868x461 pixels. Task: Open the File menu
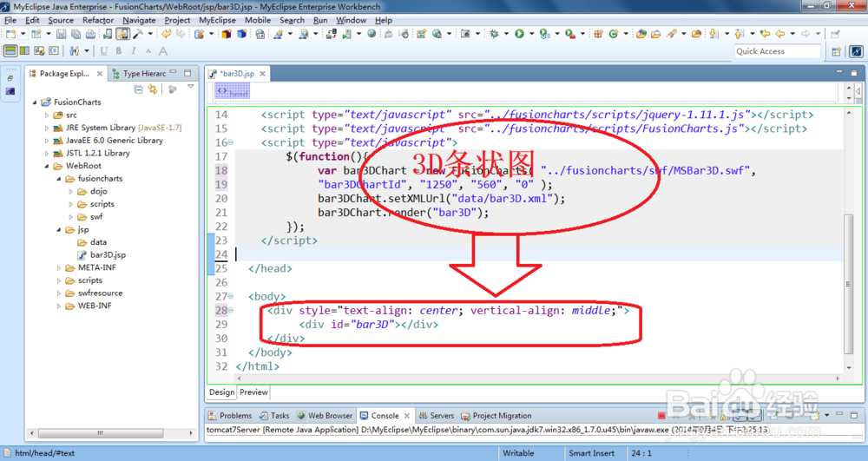coord(10,21)
